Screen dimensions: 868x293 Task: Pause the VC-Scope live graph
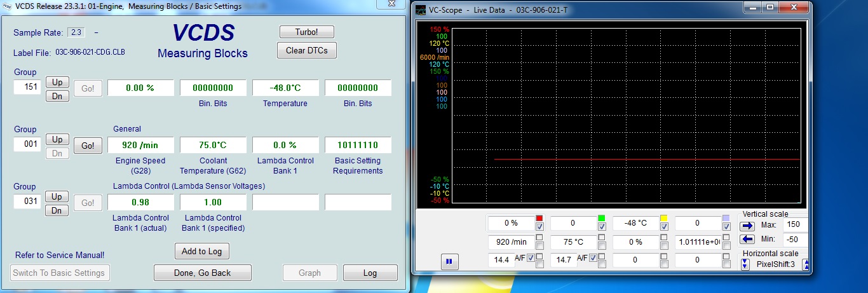coord(449,261)
